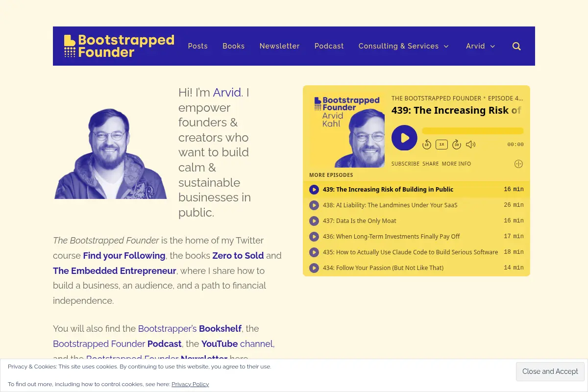The width and height of the screenshot is (588, 392).
Task: Play episode 435 Claude Code icon
Action: point(314,252)
